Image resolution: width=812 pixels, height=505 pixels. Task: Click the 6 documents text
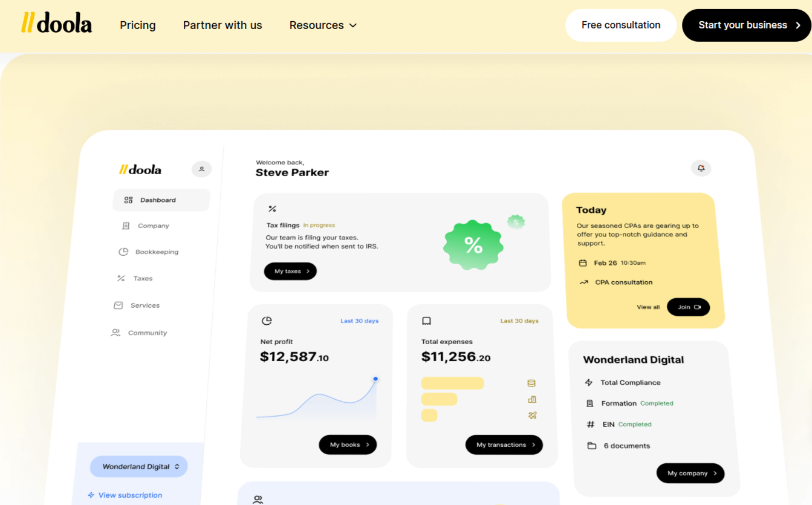(627, 446)
